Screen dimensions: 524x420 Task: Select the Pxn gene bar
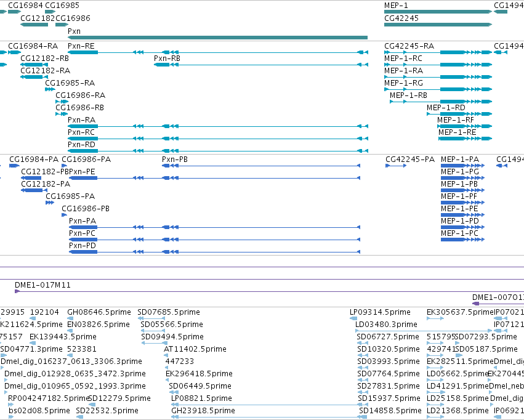[x=217, y=38]
